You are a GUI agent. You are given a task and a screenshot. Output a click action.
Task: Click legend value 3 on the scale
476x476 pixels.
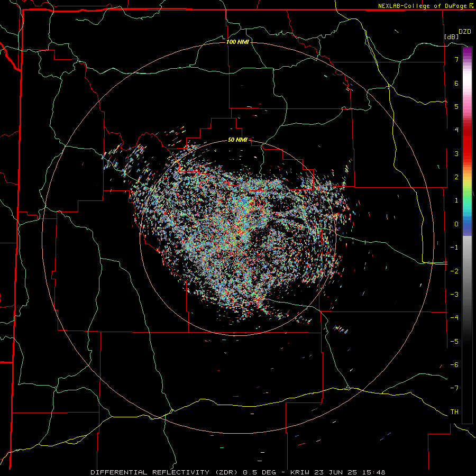456,153
